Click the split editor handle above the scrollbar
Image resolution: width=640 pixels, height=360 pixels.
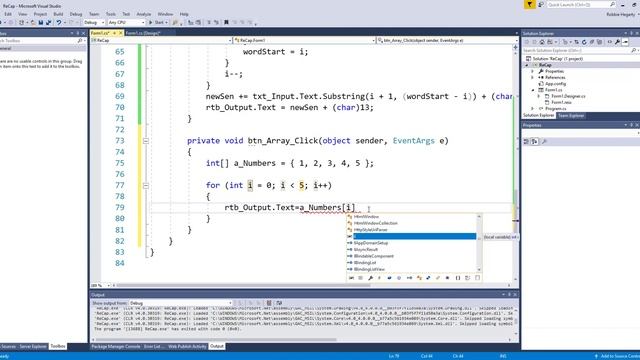click(515, 47)
